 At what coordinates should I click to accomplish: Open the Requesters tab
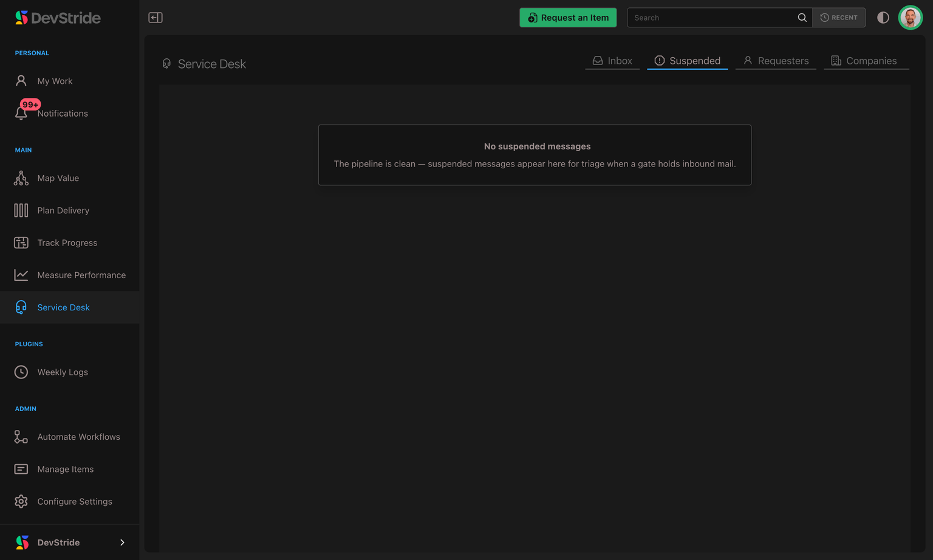point(776,61)
